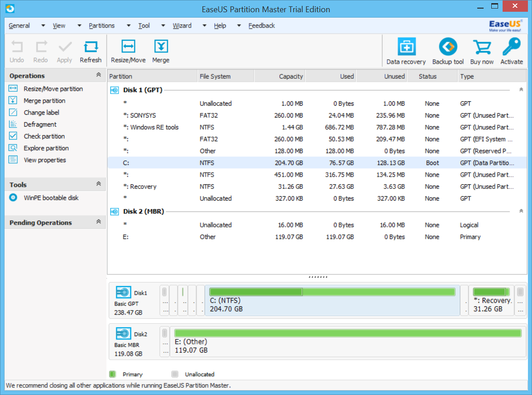
Task: Click the Redo toolbar icon
Action: (41, 47)
